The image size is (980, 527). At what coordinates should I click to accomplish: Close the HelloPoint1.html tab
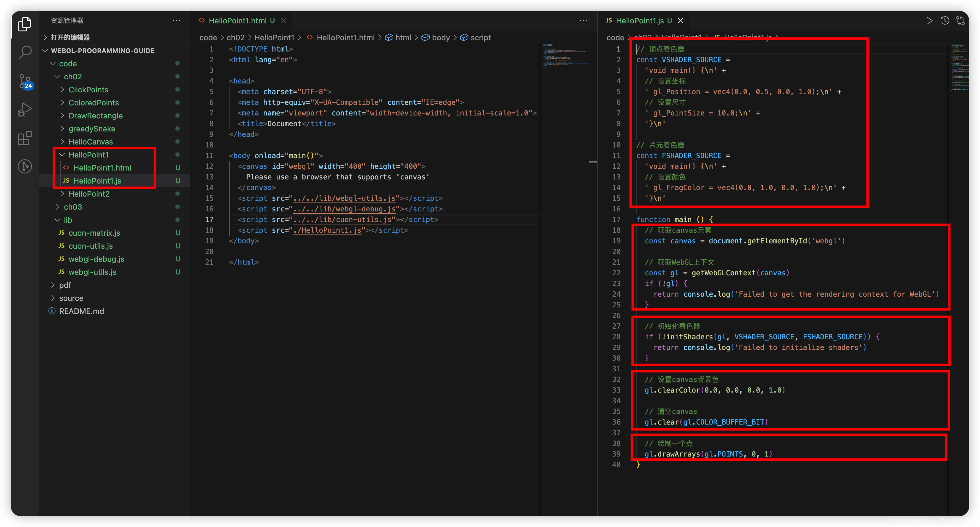(x=283, y=20)
